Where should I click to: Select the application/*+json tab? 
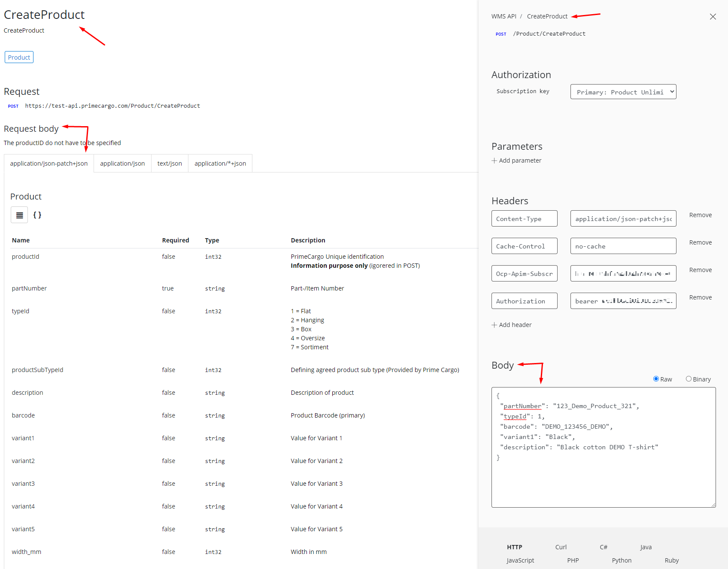[x=220, y=163]
